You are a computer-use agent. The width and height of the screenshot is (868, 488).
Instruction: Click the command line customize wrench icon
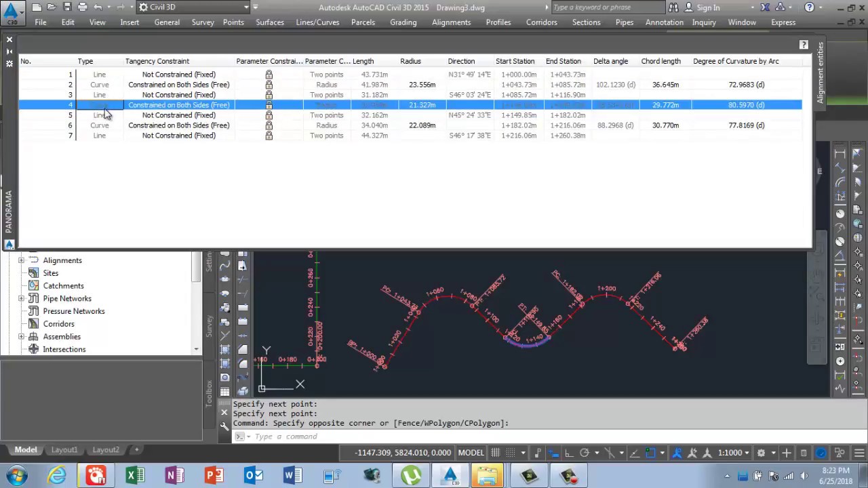[x=224, y=426]
